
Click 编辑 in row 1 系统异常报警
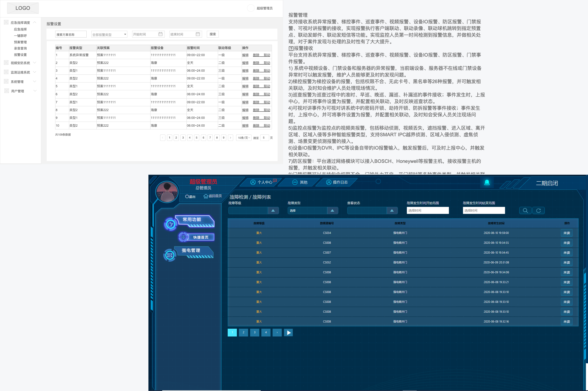[x=245, y=55]
